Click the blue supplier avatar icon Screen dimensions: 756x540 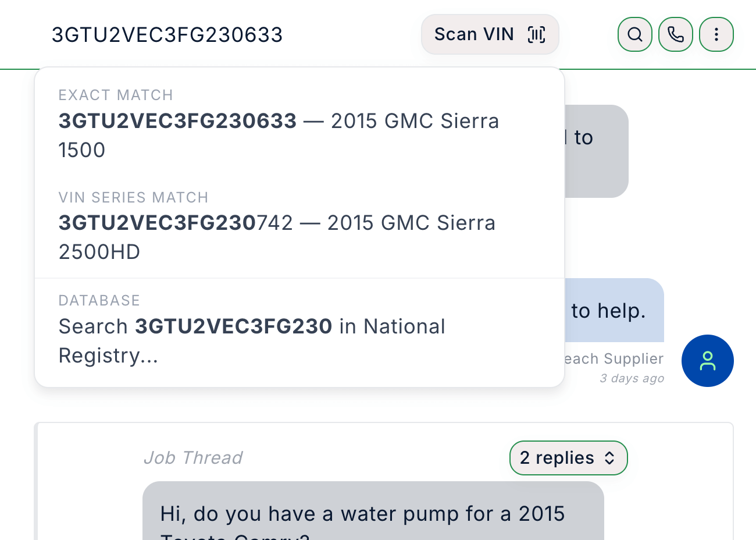coord(708,361)
